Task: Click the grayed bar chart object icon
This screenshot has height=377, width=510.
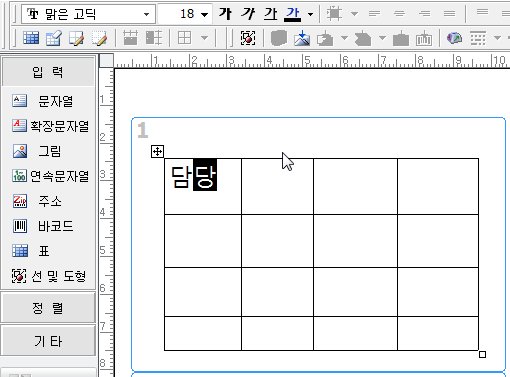Action: pyautogui.click(x=424, y=38)
